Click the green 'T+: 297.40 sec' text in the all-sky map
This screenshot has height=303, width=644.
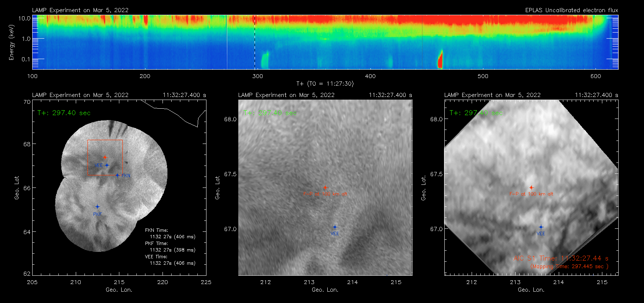click(64, 113)
